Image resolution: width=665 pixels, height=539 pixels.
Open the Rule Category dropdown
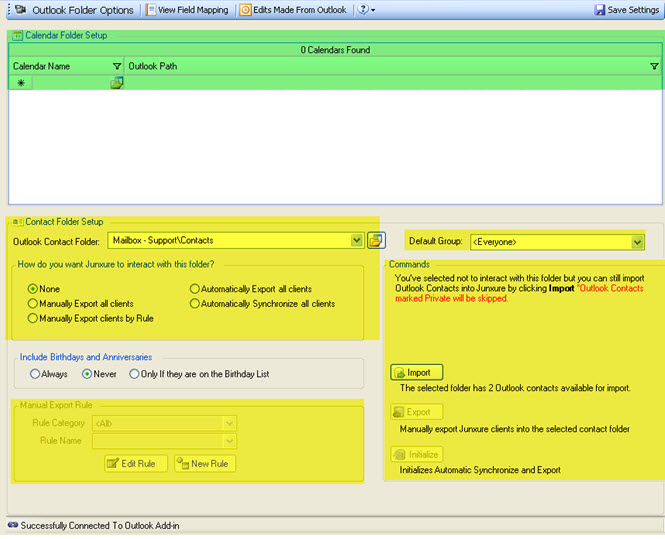coord(229,423)
